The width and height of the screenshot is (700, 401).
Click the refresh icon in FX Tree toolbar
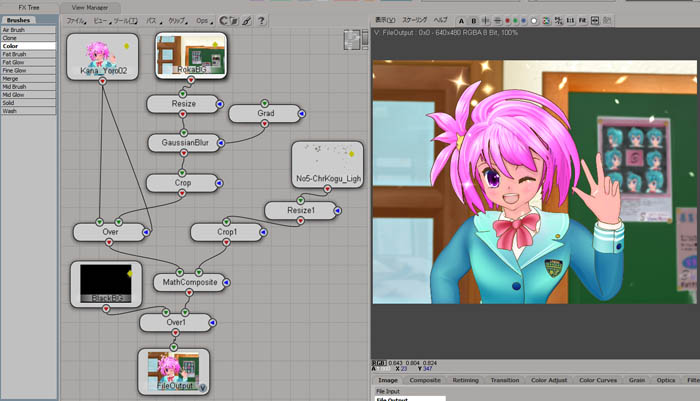pyautogui.click(x=222, y=20)
